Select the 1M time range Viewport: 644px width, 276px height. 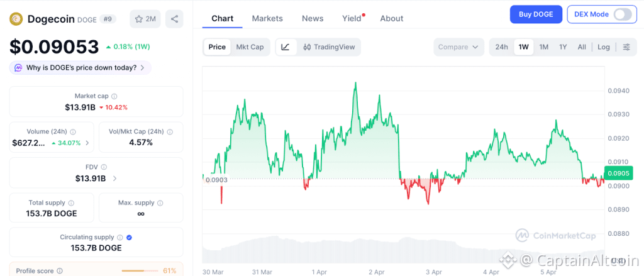[544, 47]
